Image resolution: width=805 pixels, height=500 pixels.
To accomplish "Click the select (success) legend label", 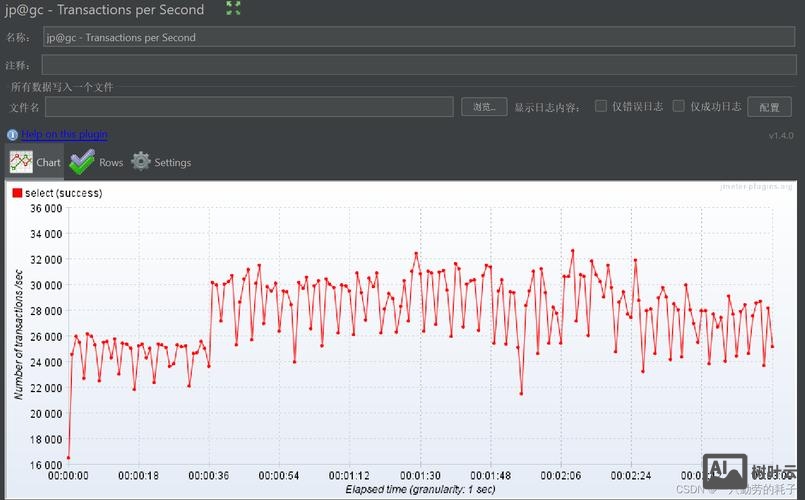I will (x=63, y=192).
